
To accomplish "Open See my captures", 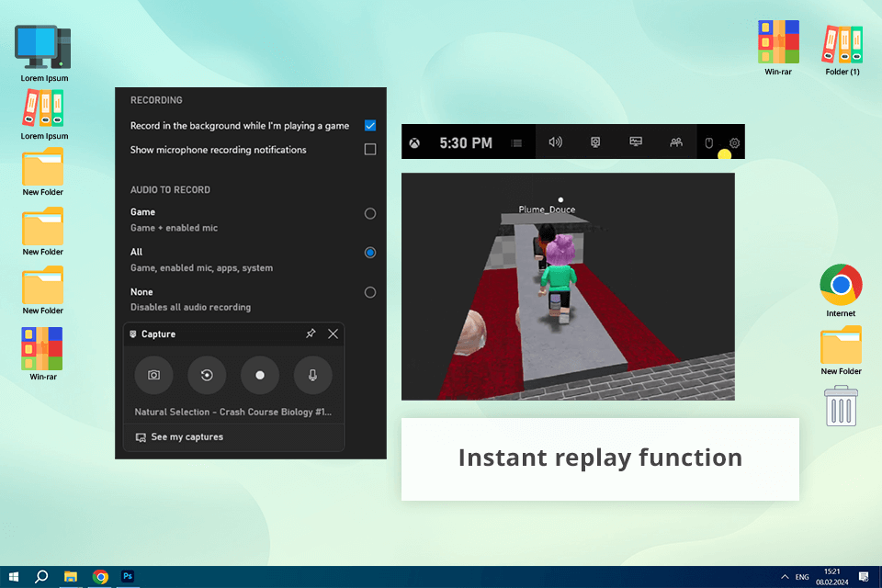I will (x=179, y=437).
